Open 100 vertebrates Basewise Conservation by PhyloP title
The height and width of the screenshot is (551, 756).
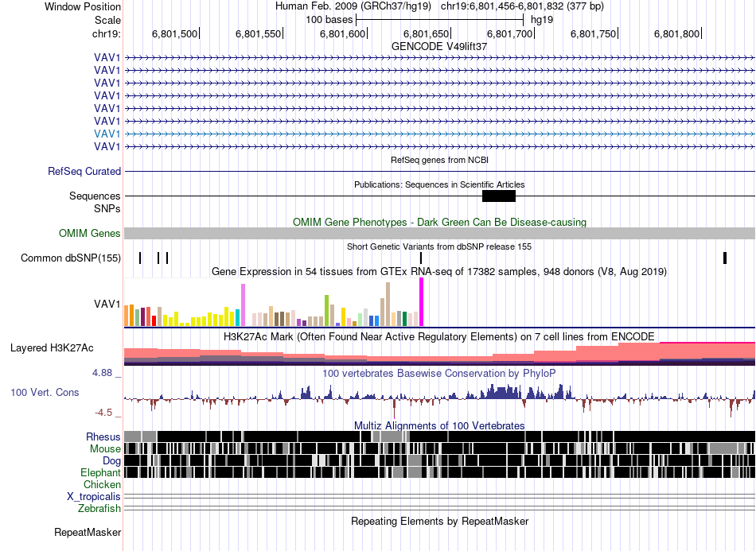pyautogui.click(x=439, y=373)
